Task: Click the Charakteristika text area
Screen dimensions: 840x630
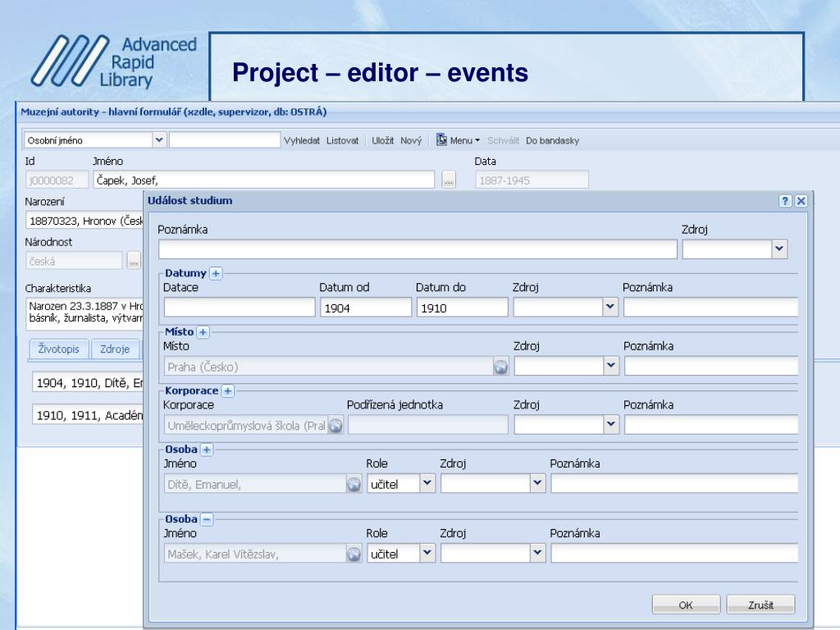Action: point(84,314)
